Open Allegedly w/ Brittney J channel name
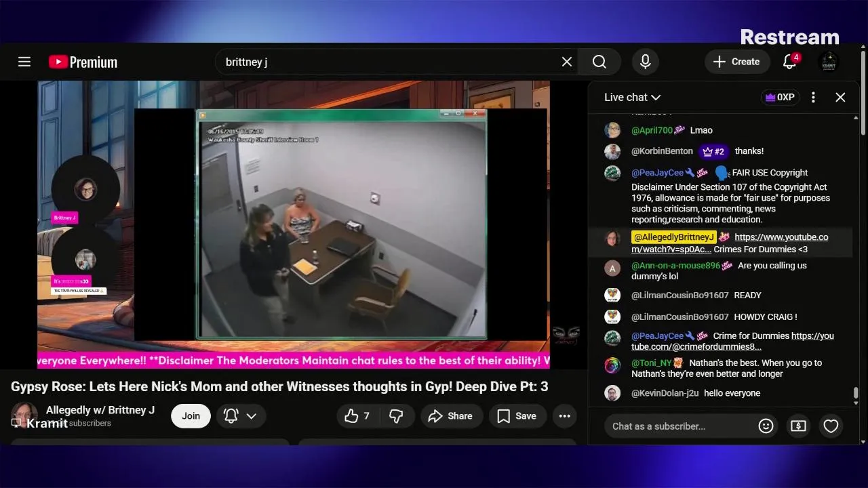The height and width of the screenshot is (488, 868). pyautogui.click(x=100, y=410)
